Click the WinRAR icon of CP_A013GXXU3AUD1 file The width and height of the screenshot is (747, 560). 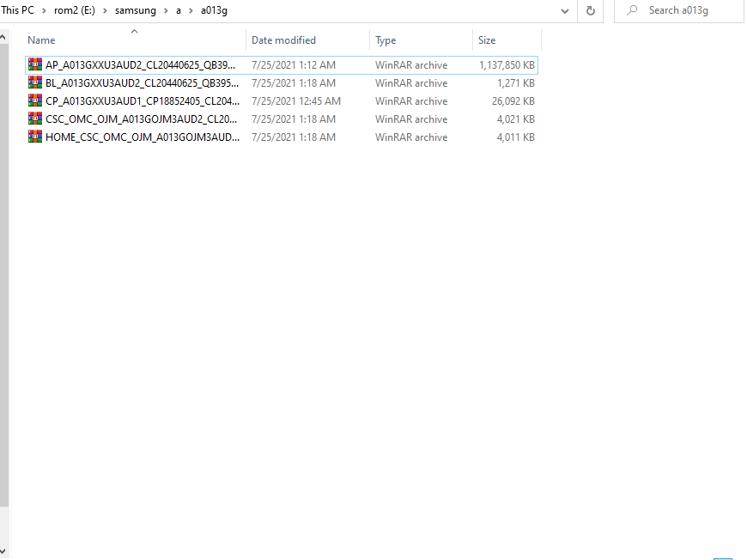point(35,100)
